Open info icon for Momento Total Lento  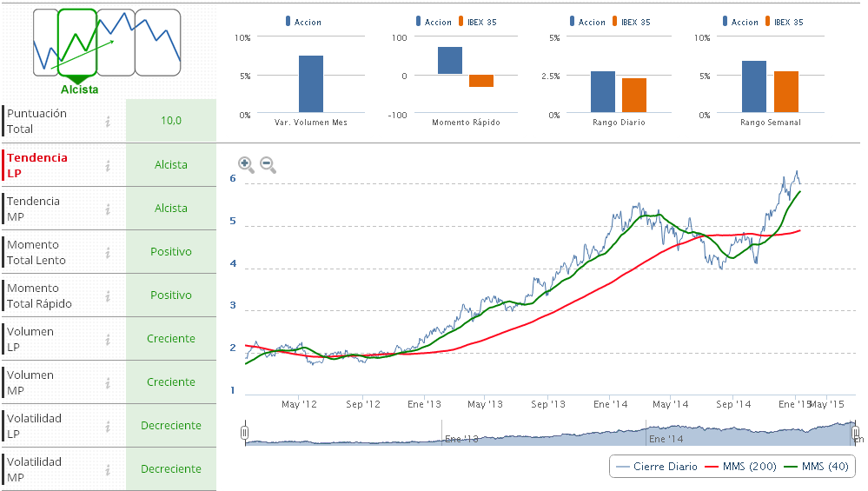pos(108,252)
